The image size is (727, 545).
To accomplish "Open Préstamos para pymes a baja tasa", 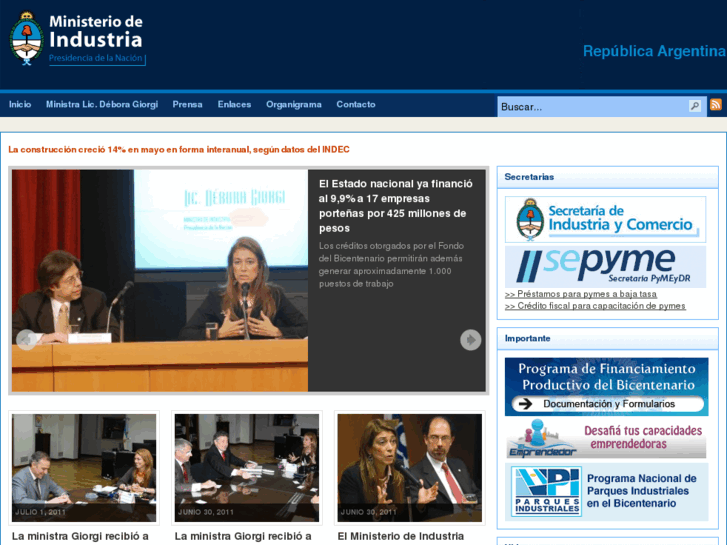I will click(x=580, y=294).
